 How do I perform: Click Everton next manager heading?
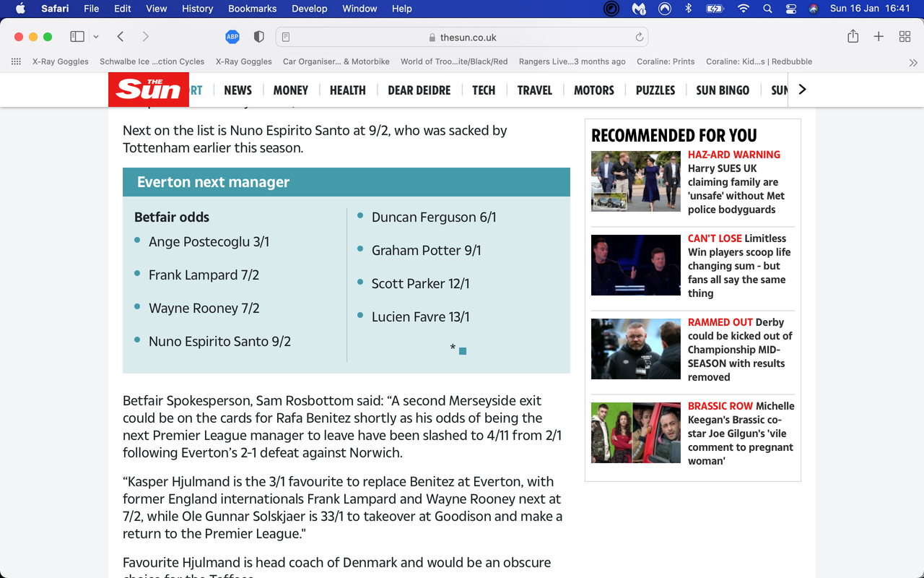214,182
